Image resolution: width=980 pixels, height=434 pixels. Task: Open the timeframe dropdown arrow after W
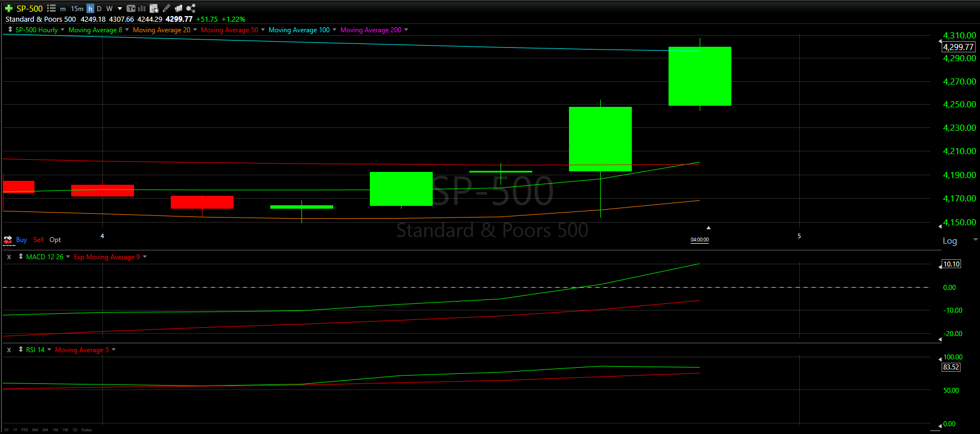click(120, 9)
